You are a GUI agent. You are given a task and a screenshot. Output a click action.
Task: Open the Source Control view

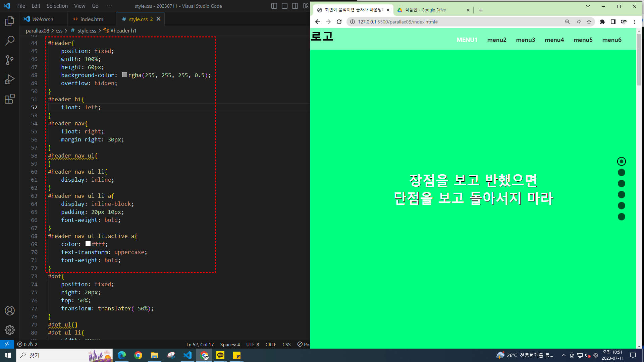[x=10, y=60]
